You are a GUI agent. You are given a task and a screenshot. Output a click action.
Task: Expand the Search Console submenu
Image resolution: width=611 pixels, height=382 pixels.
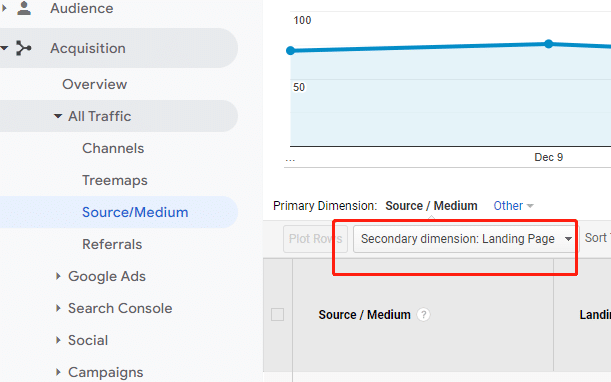pos(58,308)
